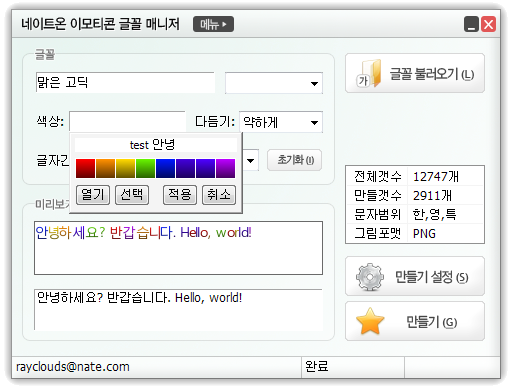Select the orange color swatch
The width and height of the screenshot is (511, 388).
coord(105,168)
